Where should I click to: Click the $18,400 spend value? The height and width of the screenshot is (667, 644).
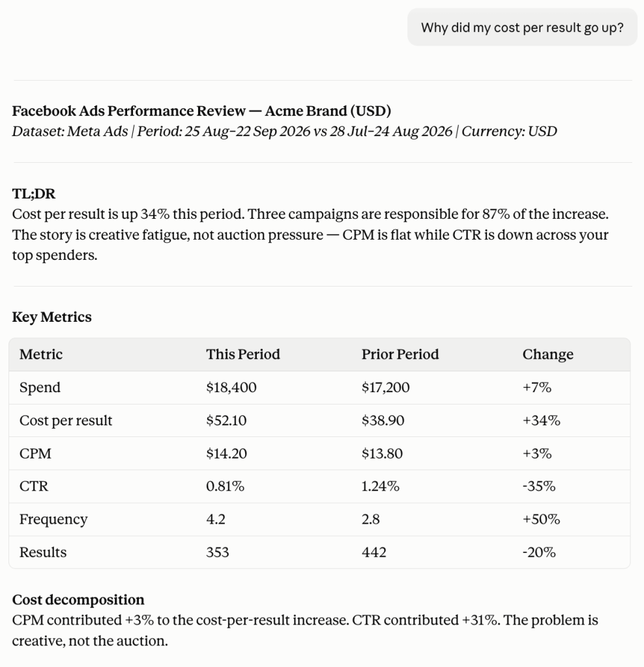tap(231, 388)
